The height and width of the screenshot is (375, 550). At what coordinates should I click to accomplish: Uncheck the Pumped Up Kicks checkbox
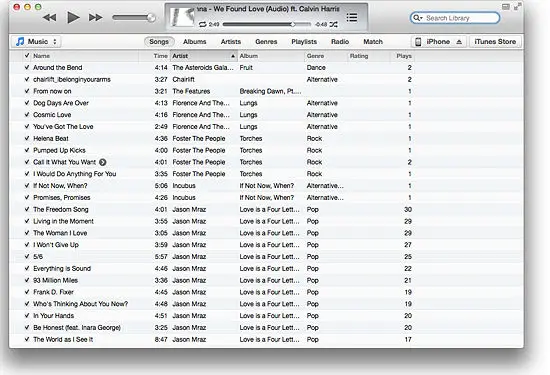tap(27, 150)
